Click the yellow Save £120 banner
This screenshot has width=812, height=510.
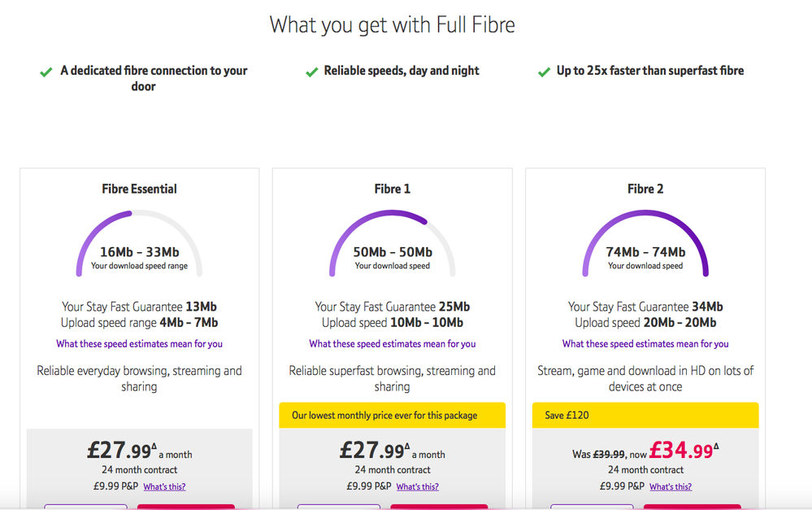pos(645,416)
